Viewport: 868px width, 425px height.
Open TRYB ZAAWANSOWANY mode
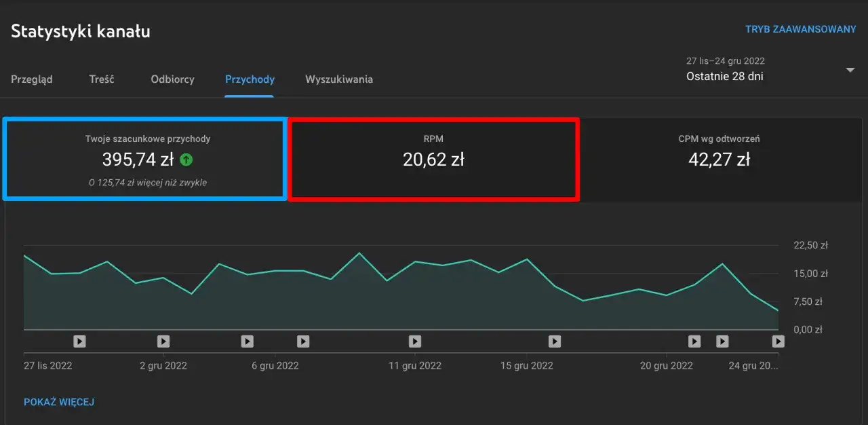click(x=801, y=29)
